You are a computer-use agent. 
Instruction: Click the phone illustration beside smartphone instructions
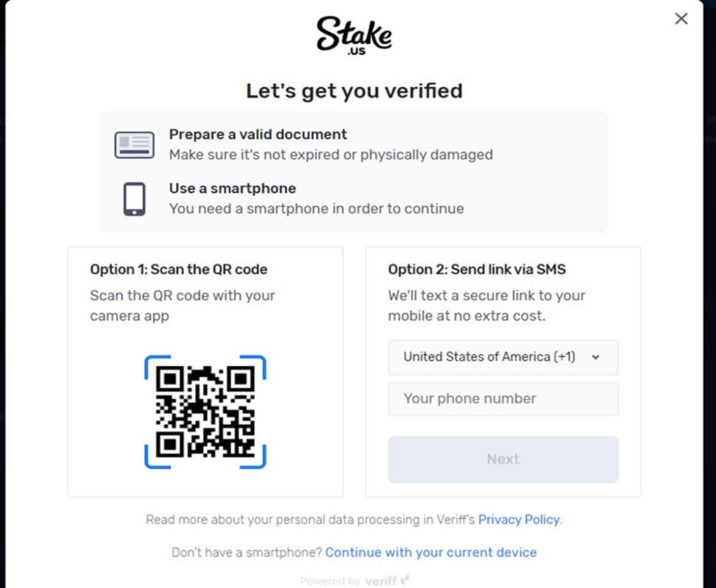(133, 199)
